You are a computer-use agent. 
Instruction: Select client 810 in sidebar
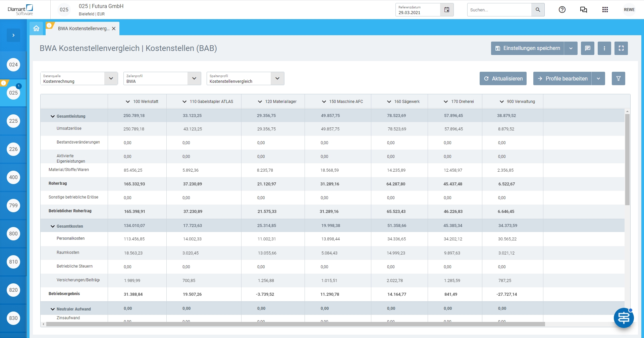click(x=13, y=262)
